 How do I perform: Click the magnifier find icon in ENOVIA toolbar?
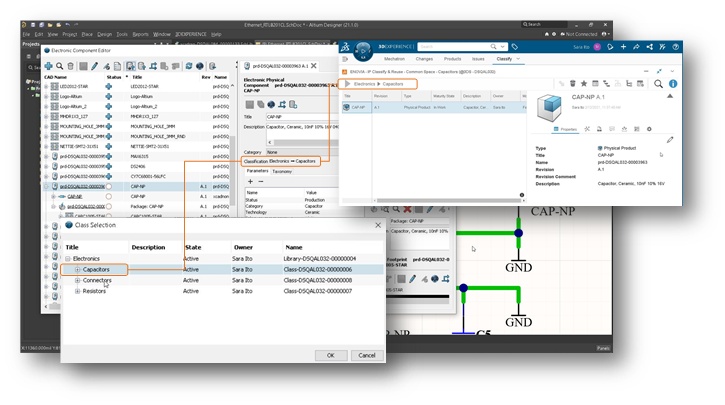tap(658, 84)
